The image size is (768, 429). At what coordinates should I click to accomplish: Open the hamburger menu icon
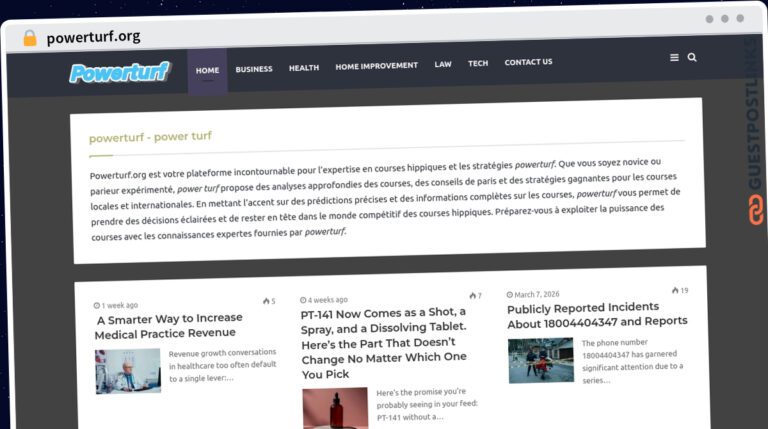(x=674, y=58)
